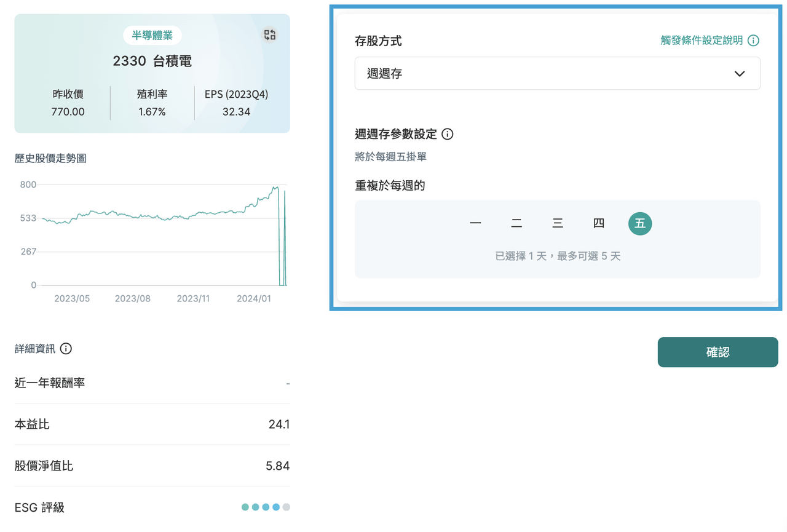Select weekday 一 (Monday)

tap(475, 224)
